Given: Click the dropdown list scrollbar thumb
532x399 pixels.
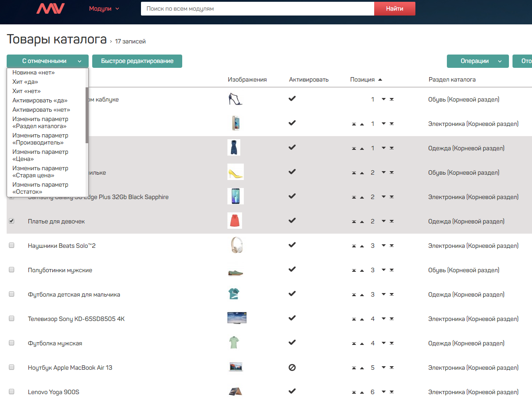Looking at the screenshot, I should [x=87, y=106].
